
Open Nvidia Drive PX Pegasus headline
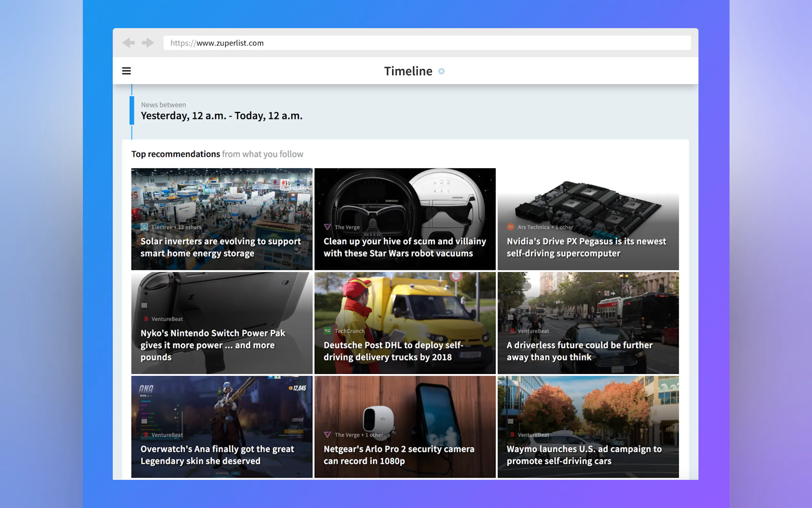pyautogui.click(x=586, y=247)
